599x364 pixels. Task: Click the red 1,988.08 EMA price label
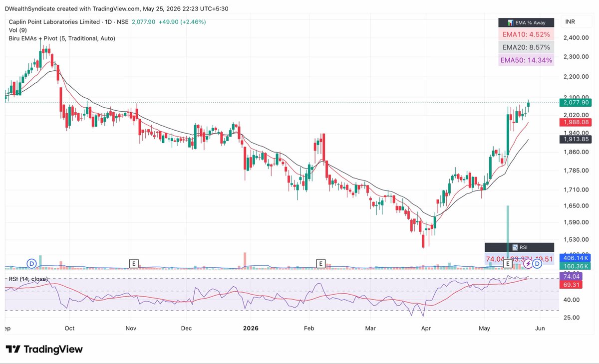pos(576,122)
